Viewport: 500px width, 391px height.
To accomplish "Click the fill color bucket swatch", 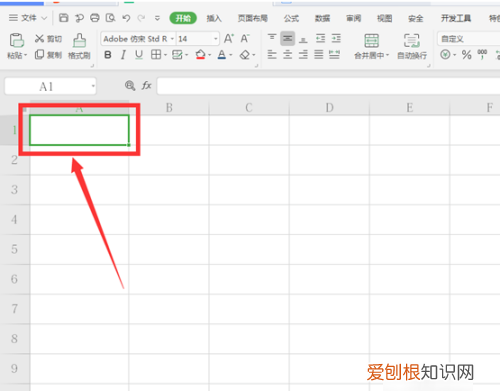I will (x=200, y=55).
